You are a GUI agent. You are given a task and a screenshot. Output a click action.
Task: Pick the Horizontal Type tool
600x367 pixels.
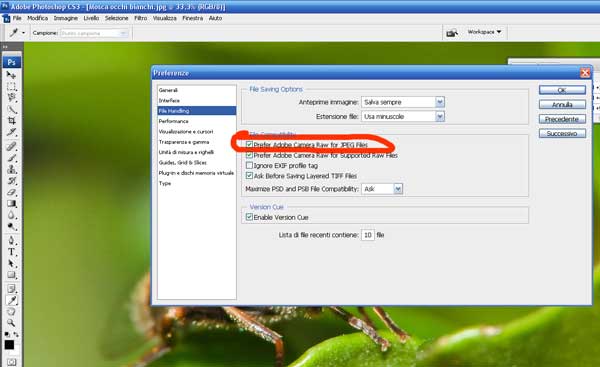(11, 252)
